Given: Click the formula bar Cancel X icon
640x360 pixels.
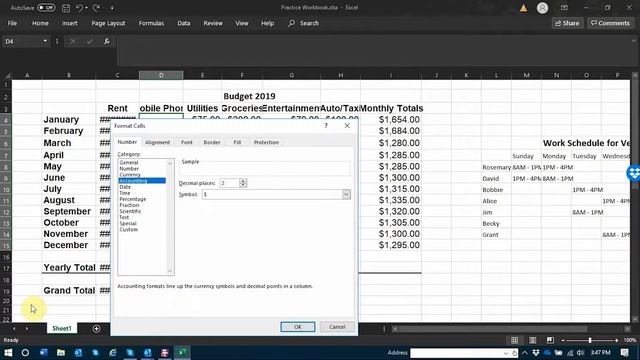Looking at the screenshot, I should pyautogui.click(x=72, y=41).
